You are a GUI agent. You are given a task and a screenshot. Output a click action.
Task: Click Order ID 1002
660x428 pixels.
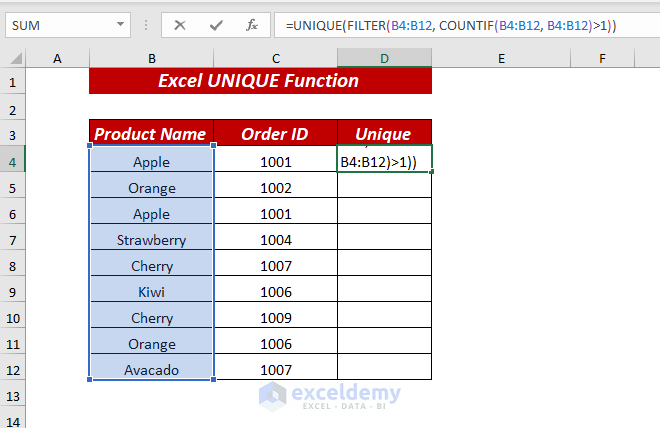tap(276, 185)
